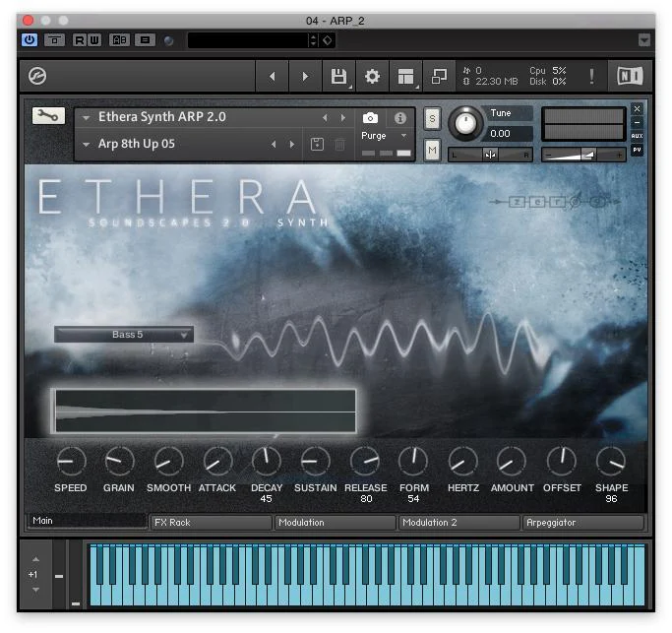Click the SUSTAIN knob
Viewport: 672px width, 633px height.
(316, 462)
